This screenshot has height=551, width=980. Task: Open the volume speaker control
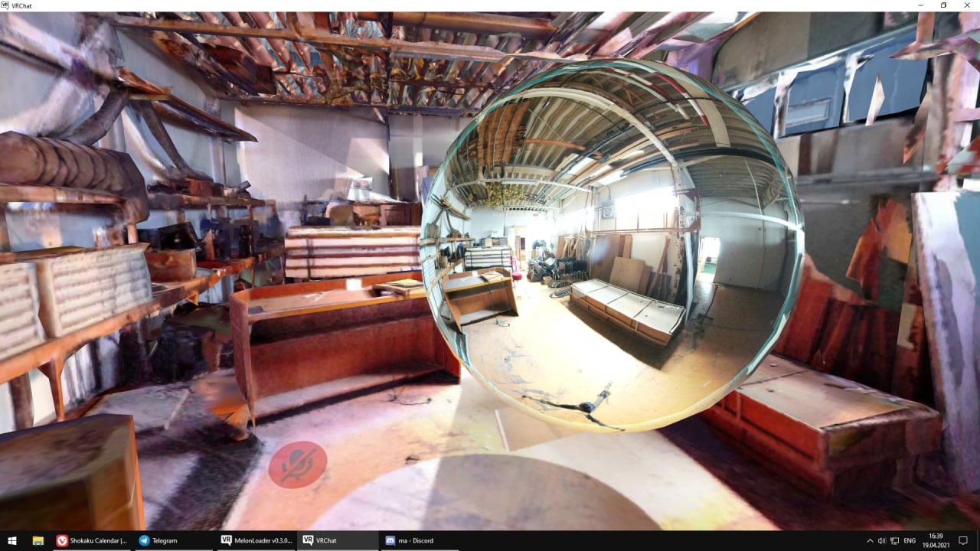[882, 540]
